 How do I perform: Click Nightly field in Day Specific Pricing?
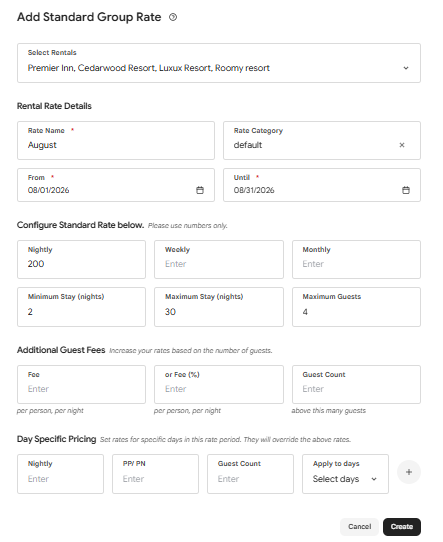pos(60,474)
